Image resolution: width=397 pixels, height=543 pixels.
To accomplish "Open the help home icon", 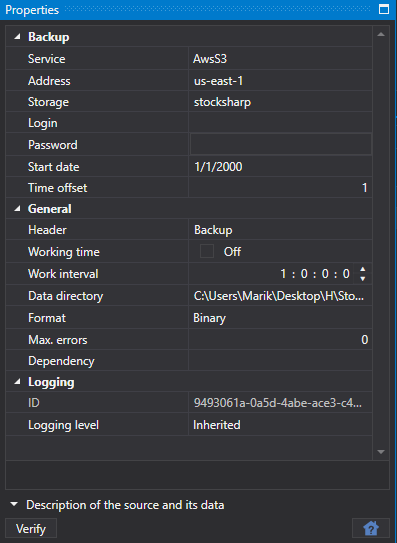I will pyautogui.click(x=371, y=528).
